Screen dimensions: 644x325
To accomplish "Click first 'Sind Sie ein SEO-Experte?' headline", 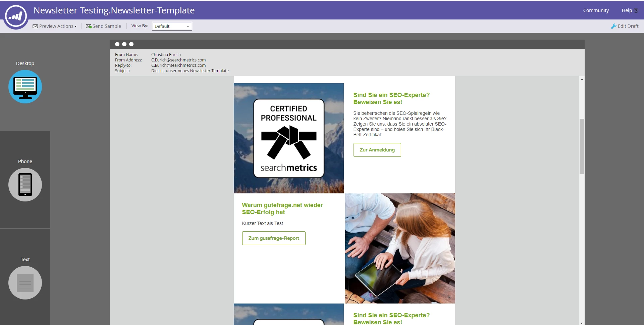I will click(391, 98).
